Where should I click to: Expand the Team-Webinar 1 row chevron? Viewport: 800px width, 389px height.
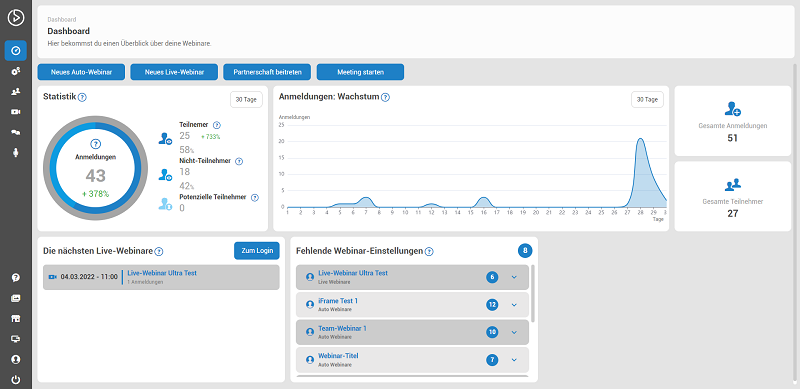coord(514,332)
